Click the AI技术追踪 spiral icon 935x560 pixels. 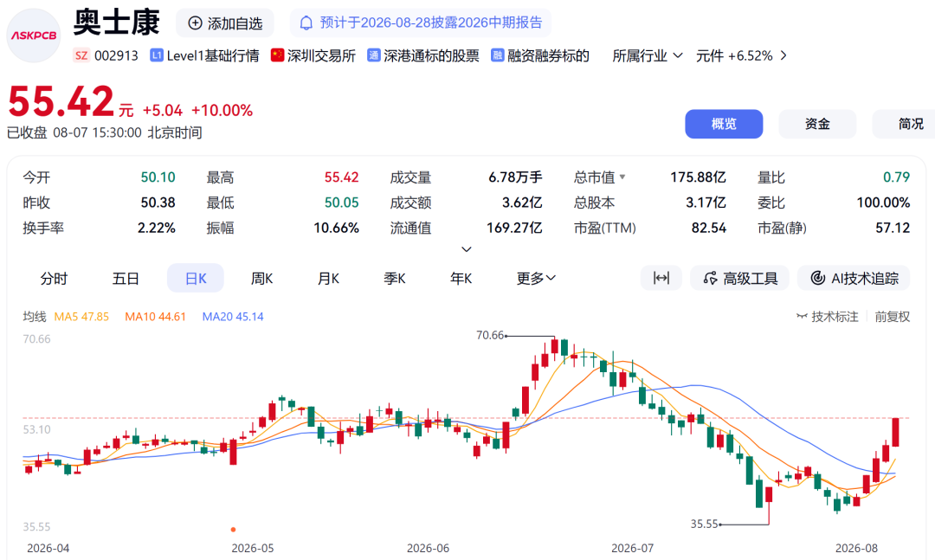818,278
